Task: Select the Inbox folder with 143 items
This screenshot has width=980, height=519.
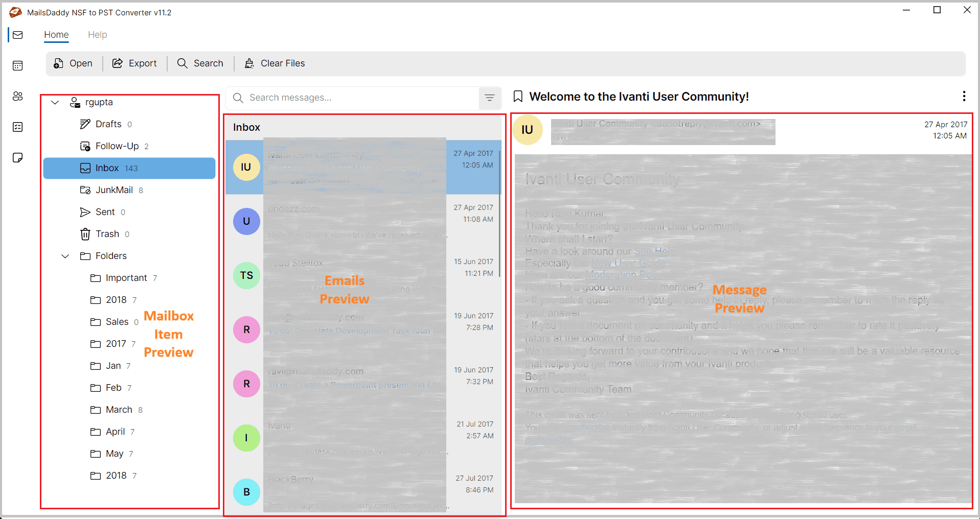Action: tap(129, 168)
